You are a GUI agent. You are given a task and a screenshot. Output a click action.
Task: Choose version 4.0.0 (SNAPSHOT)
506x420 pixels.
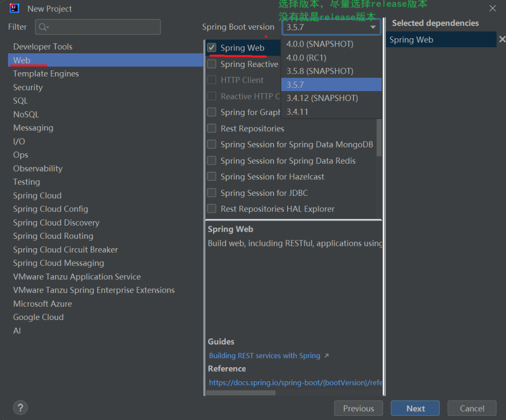coord(331,44)
